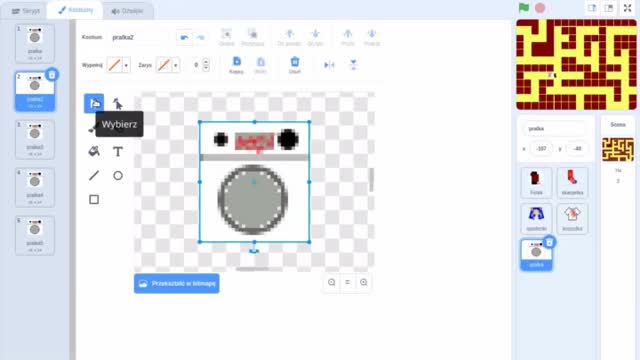Select the Scena stage backdrop thumbnail
The image size is (640, 360).
pos(618,149)
